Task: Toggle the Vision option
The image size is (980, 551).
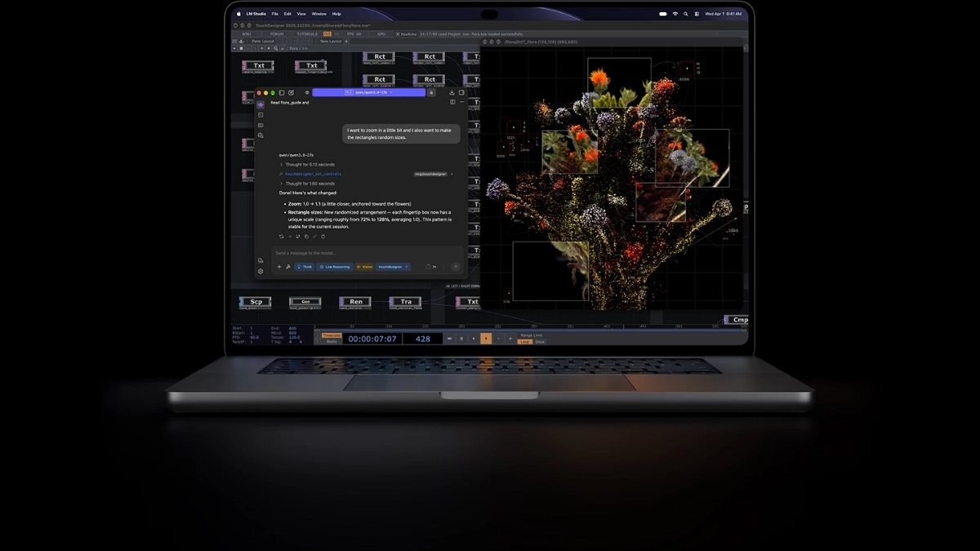Action: pyautogui.click(x=364, y=267)
